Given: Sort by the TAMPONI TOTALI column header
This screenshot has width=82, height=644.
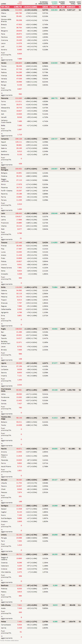Looking at the screenshot, I should (72, 3).
